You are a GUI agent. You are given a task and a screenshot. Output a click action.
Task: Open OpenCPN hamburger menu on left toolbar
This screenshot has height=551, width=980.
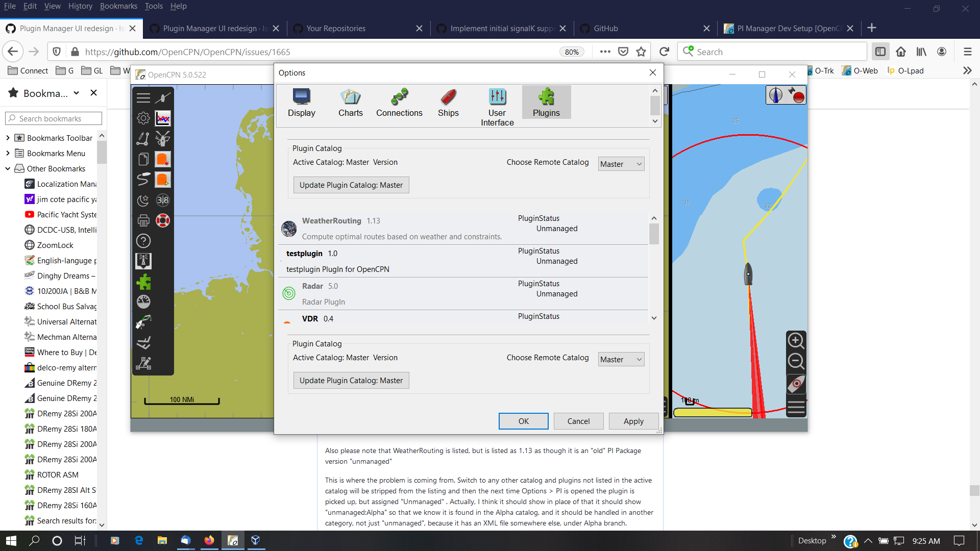[x=143, y=98]
